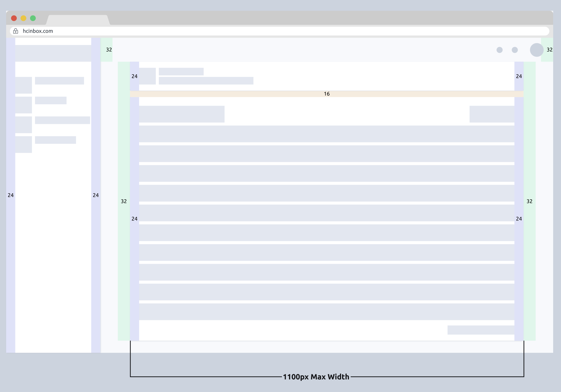The height and width of the screenshot is (392, 561).
Task: Click the square thumbnail in content header
Action: click(x=147, y=76)
